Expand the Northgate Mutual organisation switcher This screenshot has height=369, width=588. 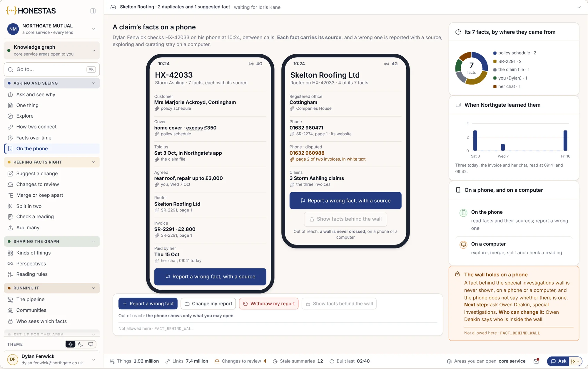(x=94, y=29)
